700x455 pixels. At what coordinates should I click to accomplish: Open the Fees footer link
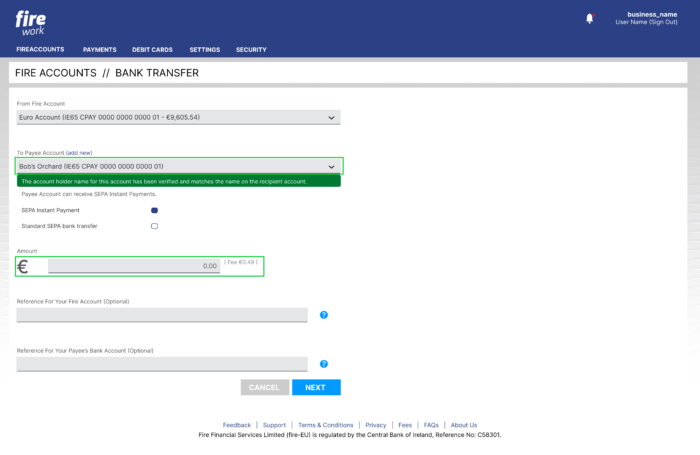pyautogui.click(x=405, y=425)
